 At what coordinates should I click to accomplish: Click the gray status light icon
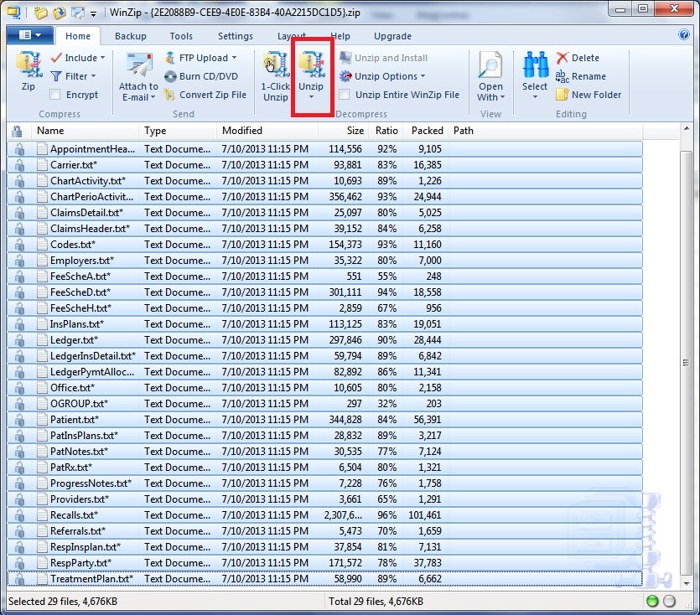pyautogui.click(x=669, y=601)
